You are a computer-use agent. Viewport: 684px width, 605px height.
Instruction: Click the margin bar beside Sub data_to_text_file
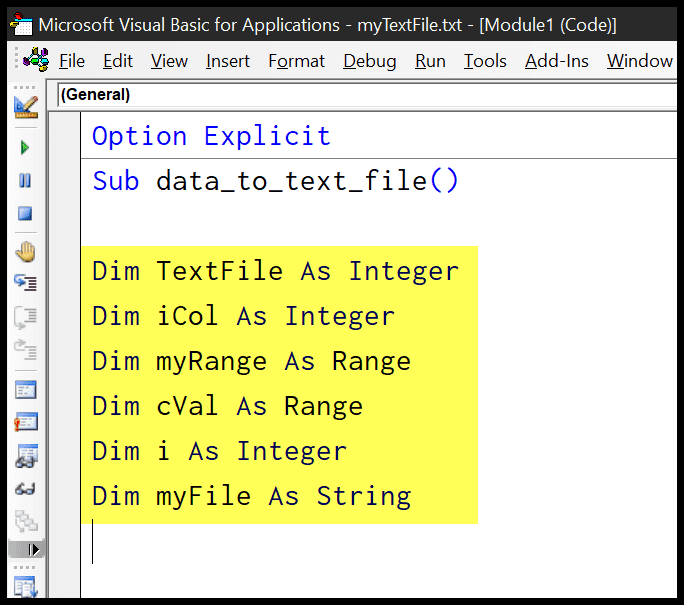pyautogui.click(x=64, y=181)
